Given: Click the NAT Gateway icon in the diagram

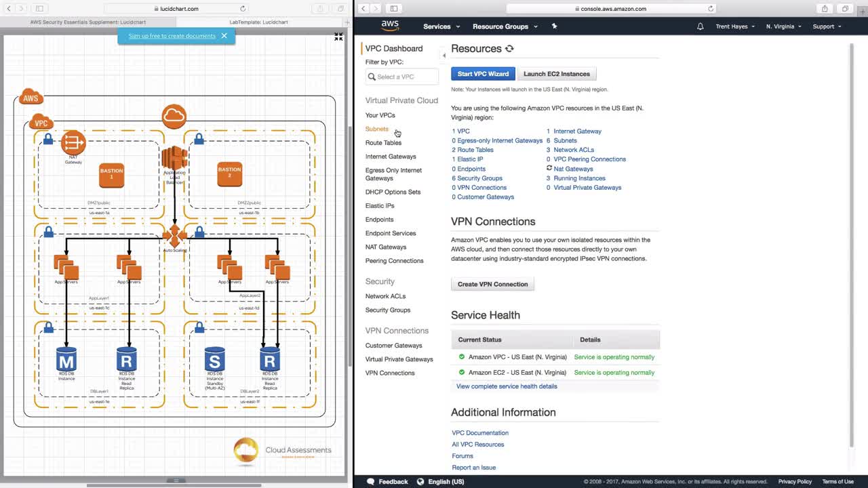Looking at the screenshot, I should [x=73, y=142].
